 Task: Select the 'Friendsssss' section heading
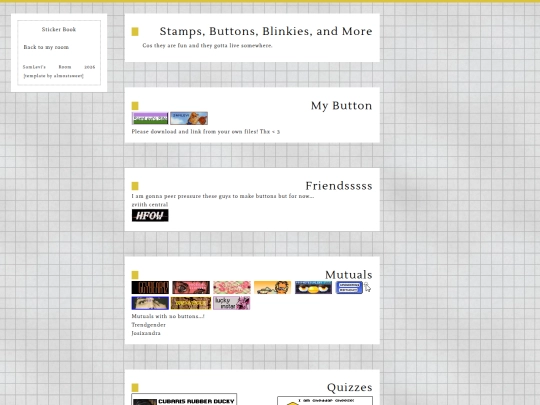[339, 186]
